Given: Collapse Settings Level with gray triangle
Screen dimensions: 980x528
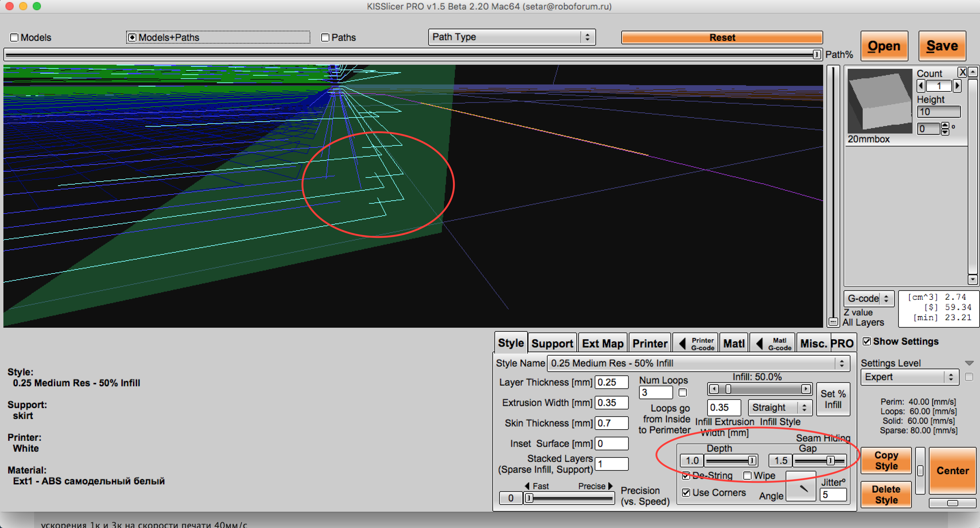Looking at the screenshot, I should (x=969, y=363).
